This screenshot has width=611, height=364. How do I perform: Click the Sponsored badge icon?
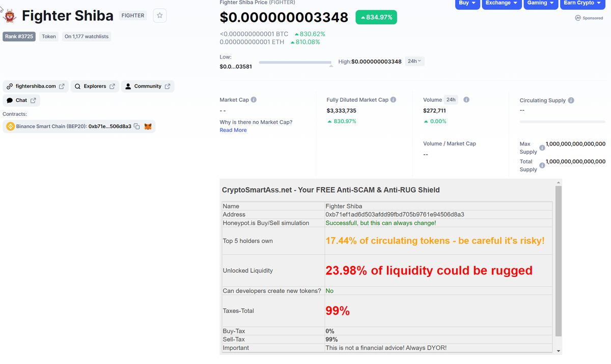click(x=578, y=18)
